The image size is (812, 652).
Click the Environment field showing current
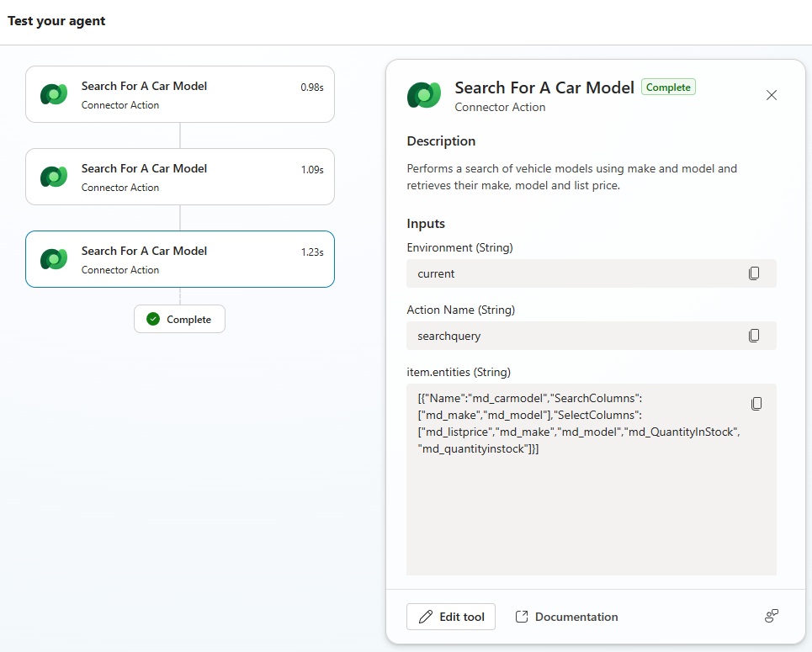pos(591,273)
